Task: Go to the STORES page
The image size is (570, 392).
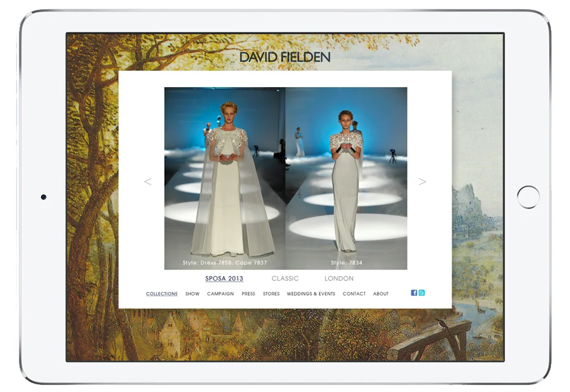Action: click(271, 293)
